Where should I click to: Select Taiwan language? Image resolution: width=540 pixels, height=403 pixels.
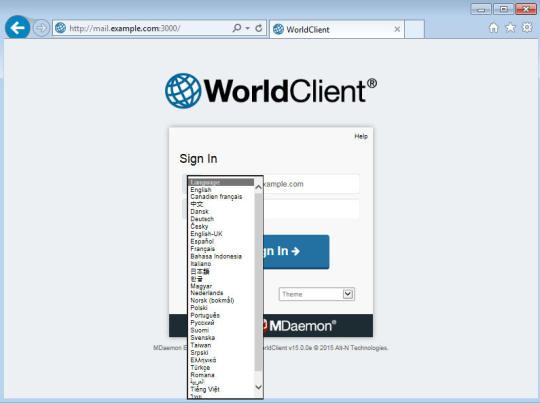pyautogui.click(x=200, y=345)
